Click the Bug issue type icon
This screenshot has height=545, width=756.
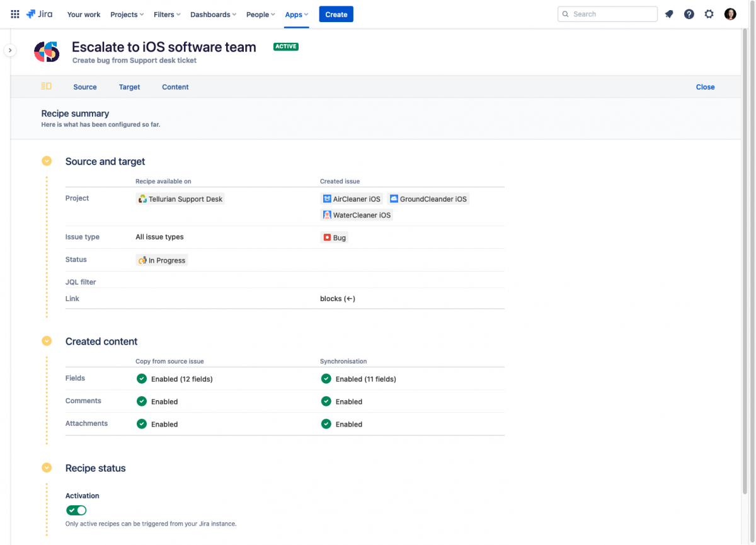tap(326, 238)
